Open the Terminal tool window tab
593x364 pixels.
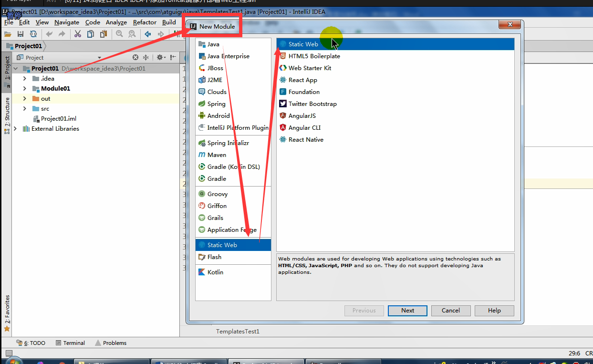pos(70,343)
